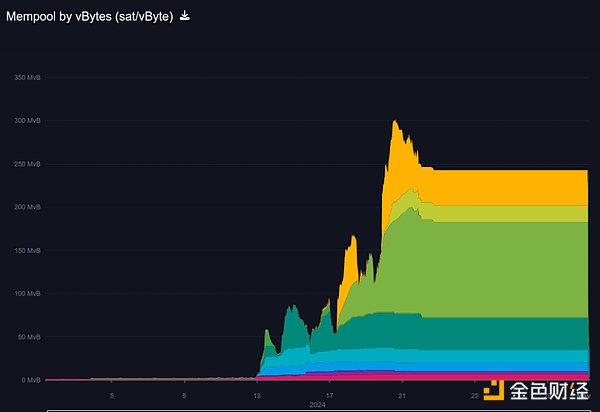The image size is (600, 412).
Task: Click the 0 MvB y-axis label
Action: tap(31, 380)
